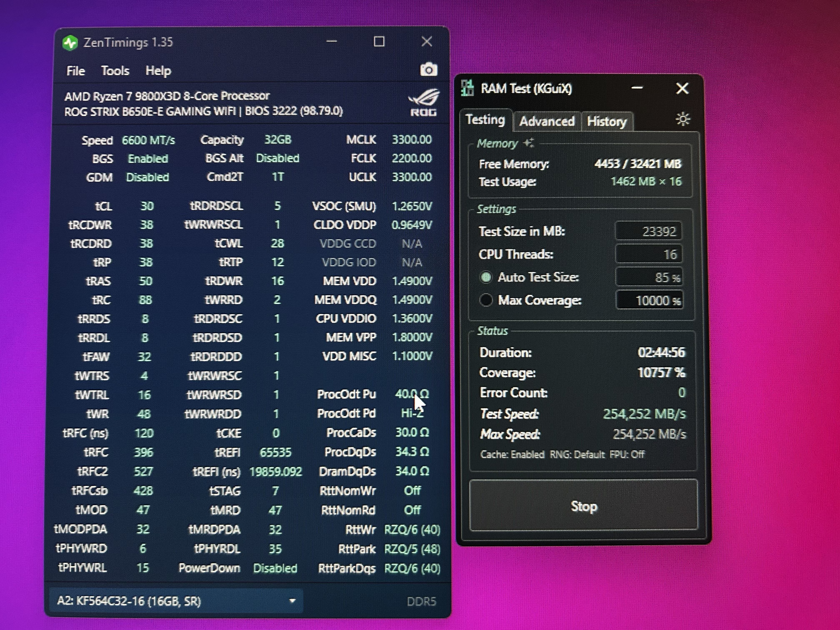
Task: Minimize the RAM Test window
Action: click(x=637, y=88)
